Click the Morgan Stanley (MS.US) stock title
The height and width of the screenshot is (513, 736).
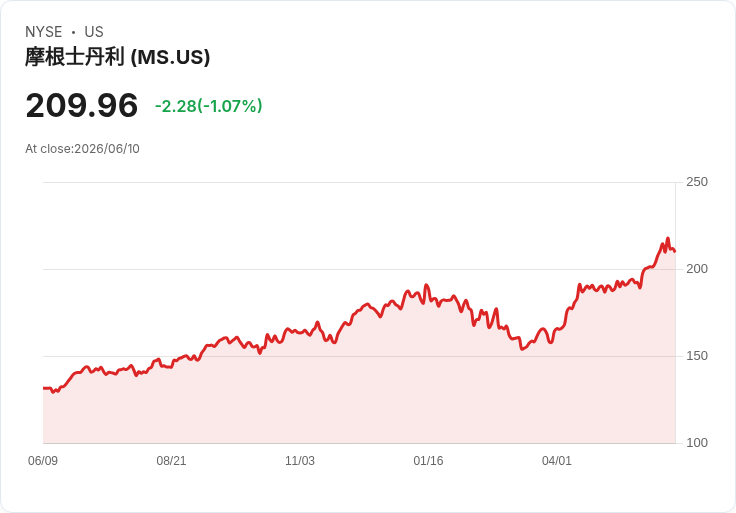coord(117,57)
